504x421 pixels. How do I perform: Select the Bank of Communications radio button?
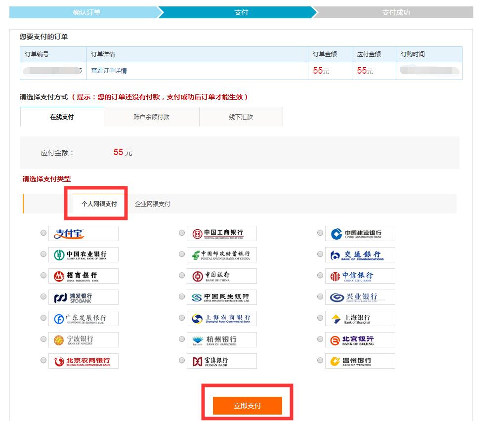320,254
